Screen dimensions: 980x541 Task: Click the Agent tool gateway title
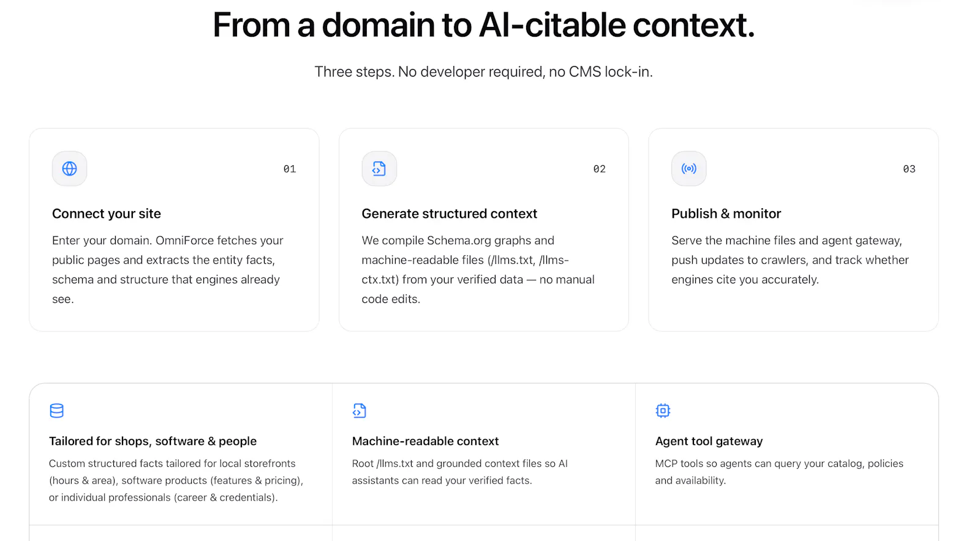point(709,441)
